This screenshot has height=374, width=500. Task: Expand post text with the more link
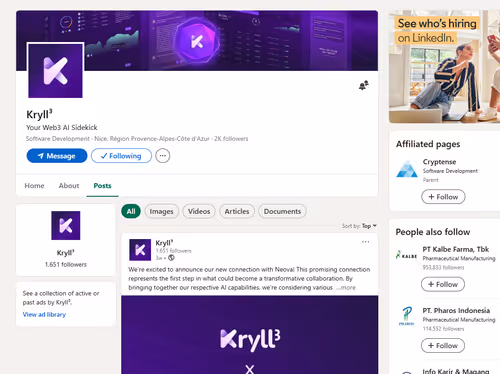(346, 288)
